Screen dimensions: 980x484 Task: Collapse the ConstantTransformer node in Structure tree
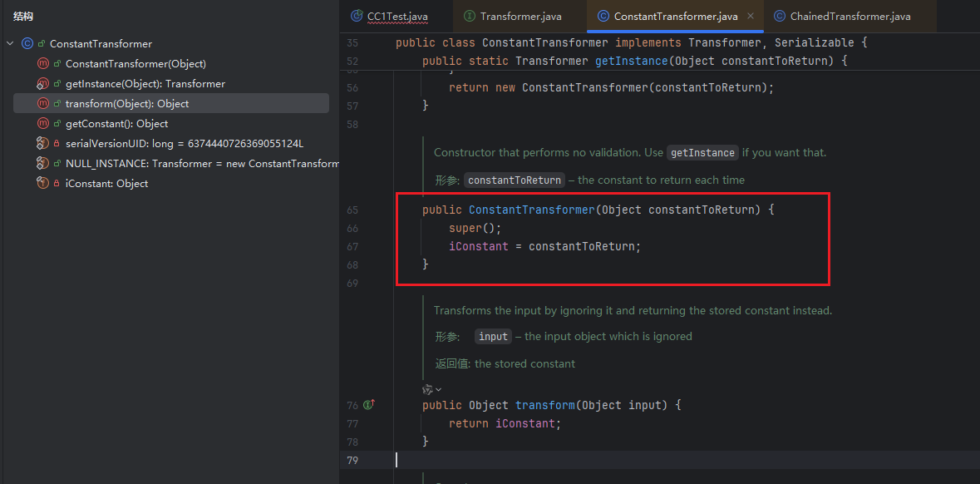pyautogui.click(x=10, y=43)
